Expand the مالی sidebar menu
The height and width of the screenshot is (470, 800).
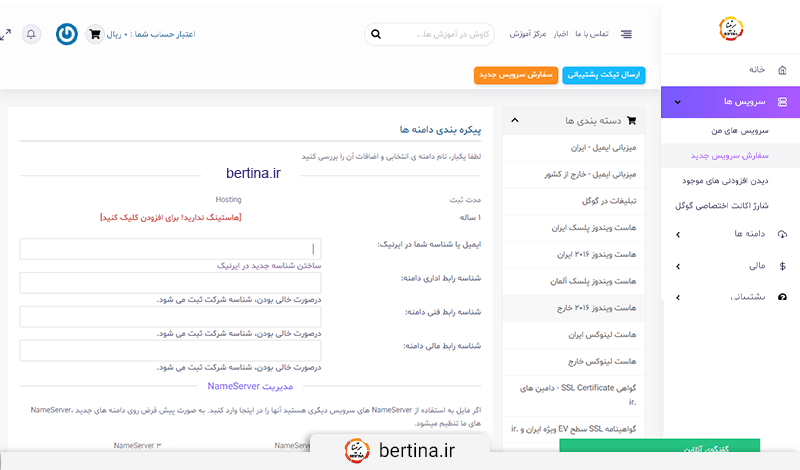coord(678,266)
